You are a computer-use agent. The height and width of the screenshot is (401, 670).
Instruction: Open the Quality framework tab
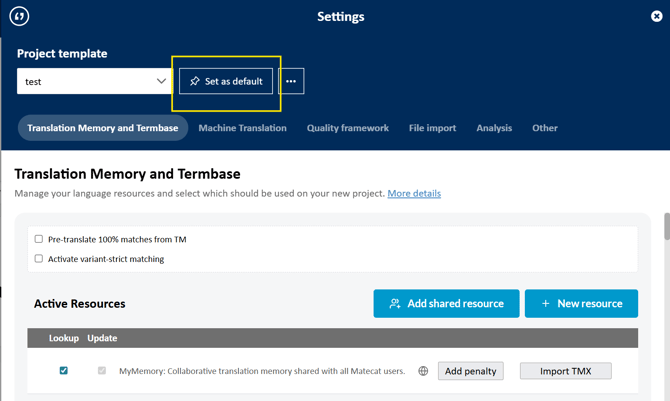(347, 128)
